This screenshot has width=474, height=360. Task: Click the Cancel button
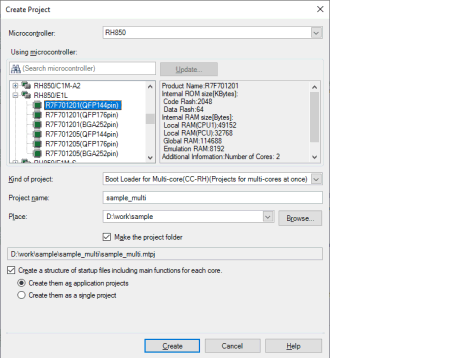click(x=232, y=346)
